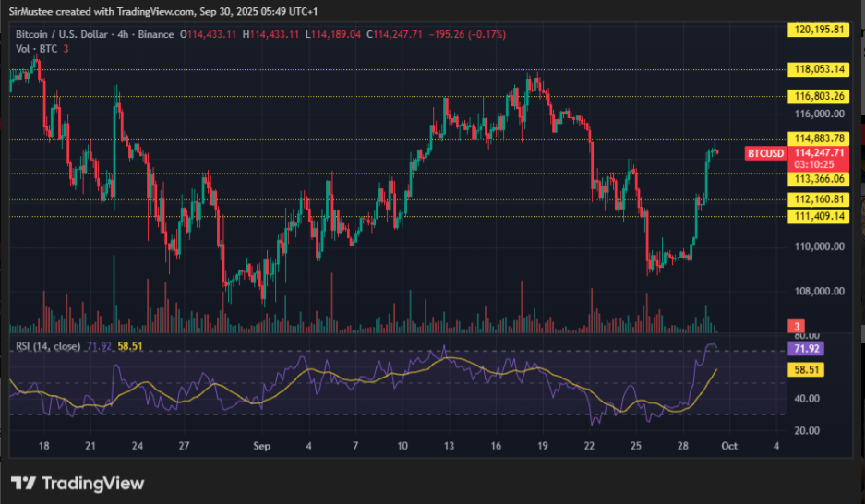Click the red BTCUSD symbol tag
The image size is (865, 504).
click(x=764, y=152)
